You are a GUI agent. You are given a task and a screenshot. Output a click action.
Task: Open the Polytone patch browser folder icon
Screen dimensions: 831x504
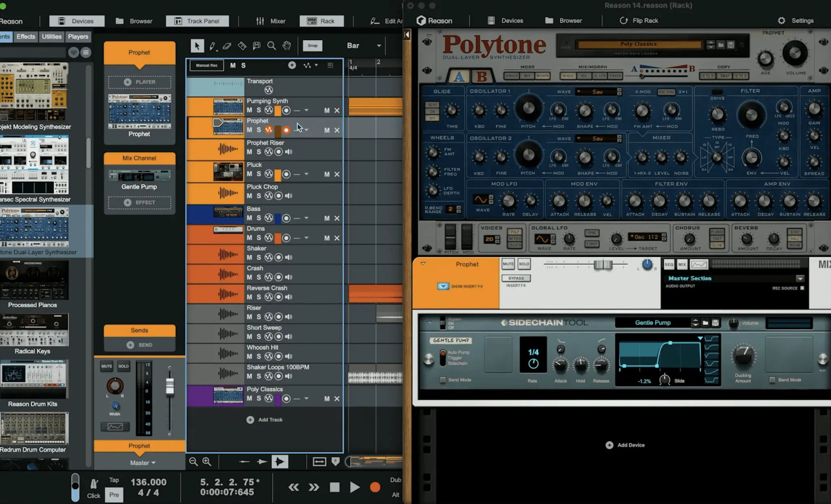coord(721,45)
